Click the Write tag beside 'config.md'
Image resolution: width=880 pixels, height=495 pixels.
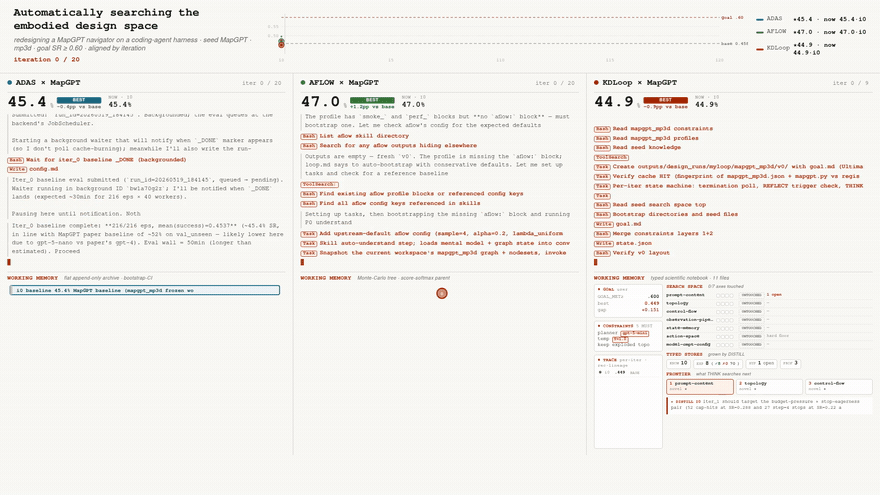point(17,169)
